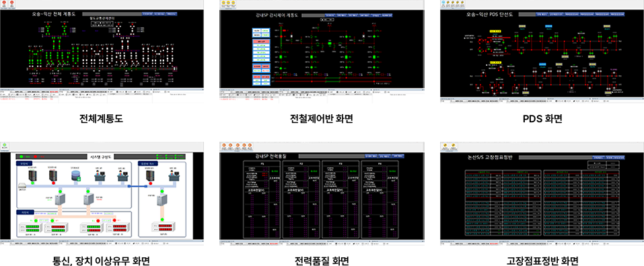Open the 통신, 장치 이상유무 화면 thumbnail
The height and width of the screenshot is (266, 644).
(x=102, y=193)
